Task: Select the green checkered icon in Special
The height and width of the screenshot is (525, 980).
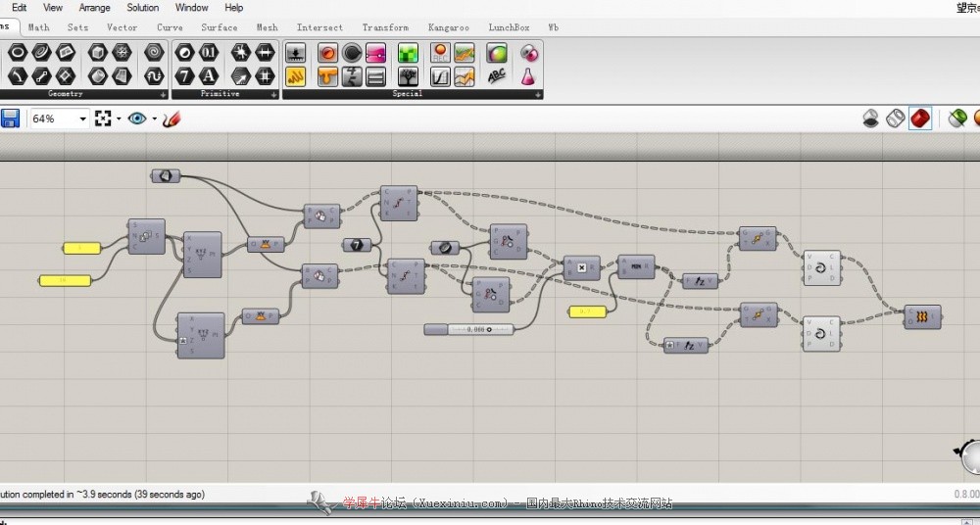Action: click(408, 53)
